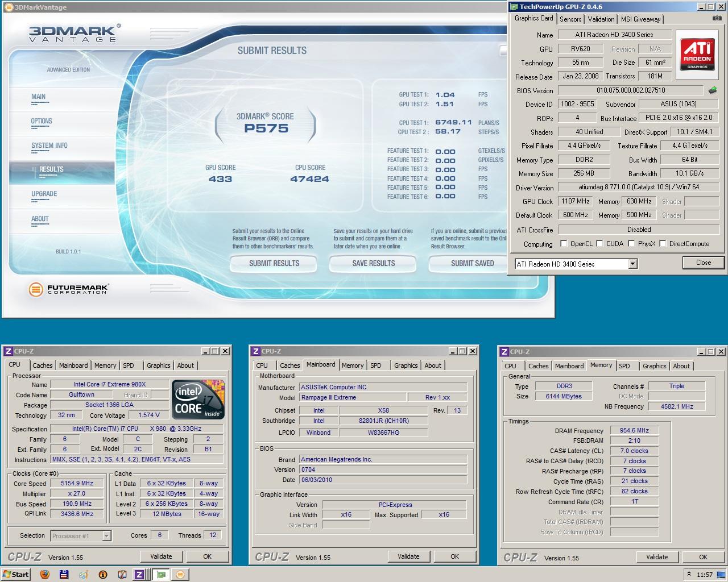Open SPD tab in the CPU-Z mainboard window
This screenshot has height=582, width=728.
[376, 365]
